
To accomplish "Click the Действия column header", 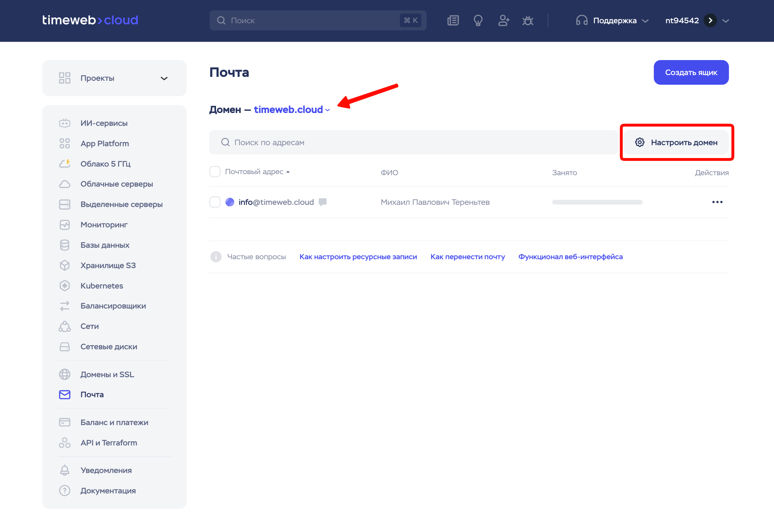I will point(712,173).
